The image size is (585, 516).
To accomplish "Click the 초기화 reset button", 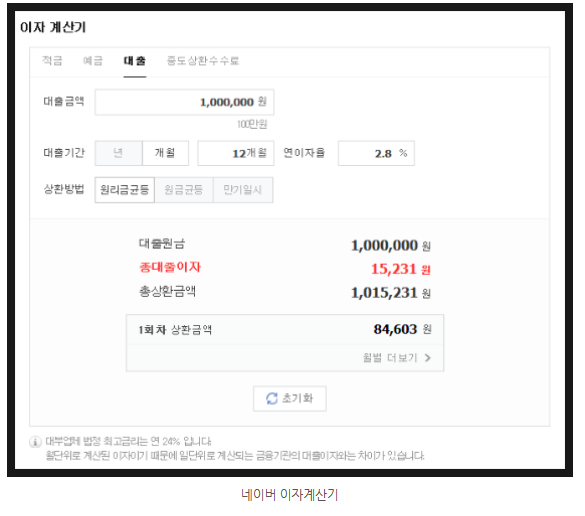I will [x=290, y=398].
